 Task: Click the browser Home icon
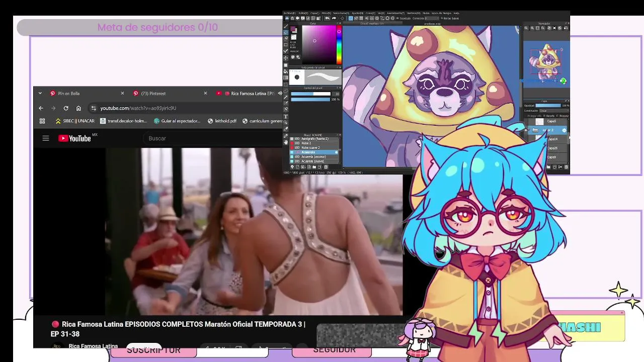(78, 108)
